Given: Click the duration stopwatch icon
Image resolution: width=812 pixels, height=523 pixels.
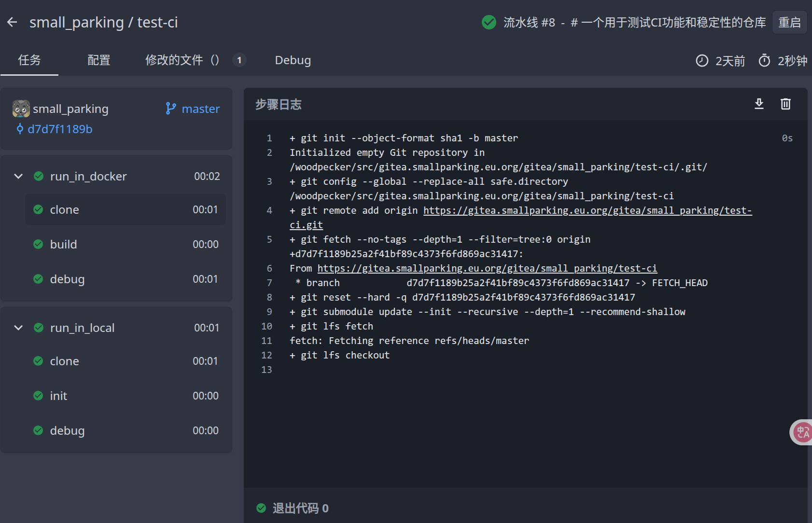Looking at the screenshot, I should (x=764, y=61).
